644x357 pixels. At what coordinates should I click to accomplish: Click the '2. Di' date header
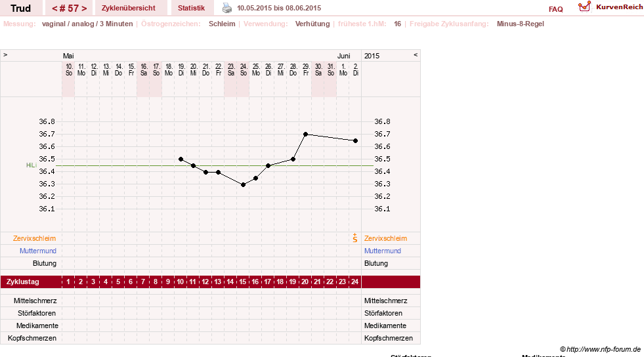pyautogui.click(x=356, y=70)
